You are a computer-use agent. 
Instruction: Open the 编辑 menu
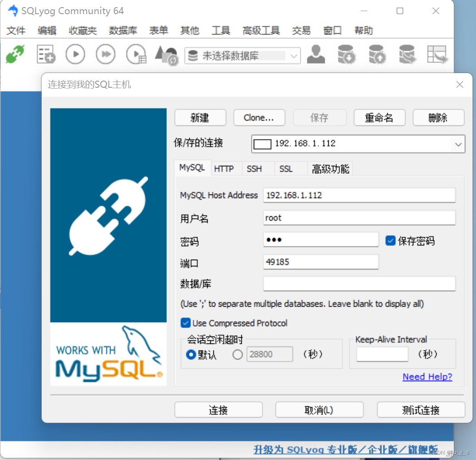[47, 30]
